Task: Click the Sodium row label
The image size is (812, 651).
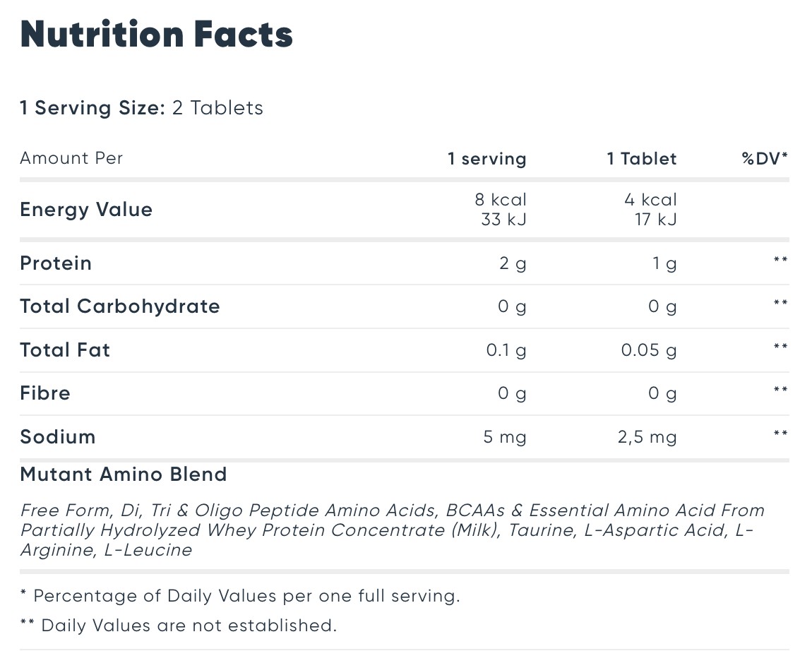Action: (x=57, y=436)
